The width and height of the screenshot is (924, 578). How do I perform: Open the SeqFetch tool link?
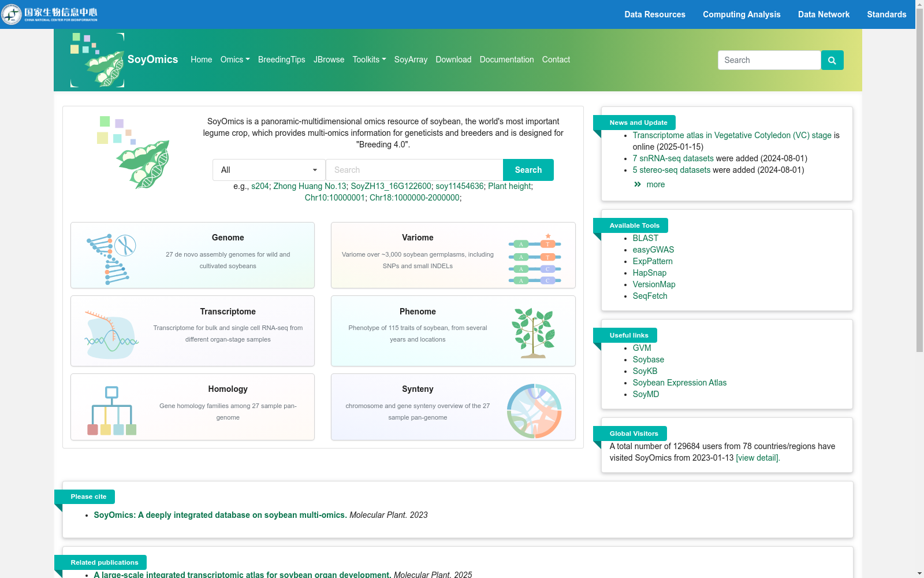click(x=650, y=296)
